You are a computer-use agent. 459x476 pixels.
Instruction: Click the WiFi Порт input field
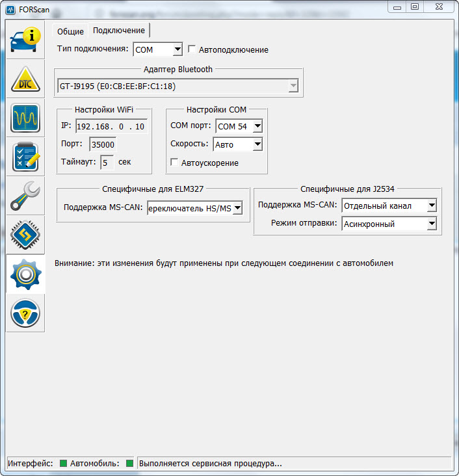[103, 144]
